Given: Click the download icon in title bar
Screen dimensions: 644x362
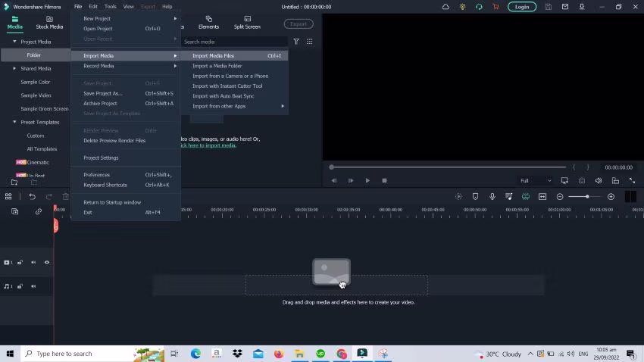Looking at the screenshot, I should [x=582, y=7].
